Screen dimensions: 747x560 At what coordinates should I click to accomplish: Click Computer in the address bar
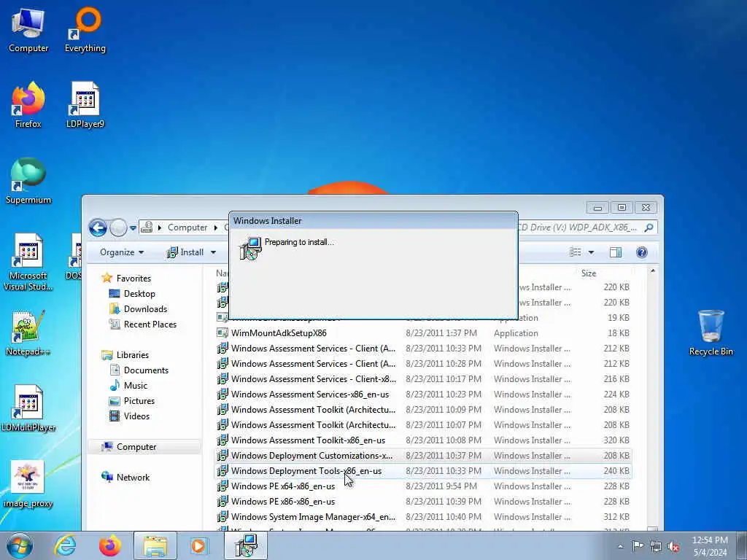(x=187, y=227)
